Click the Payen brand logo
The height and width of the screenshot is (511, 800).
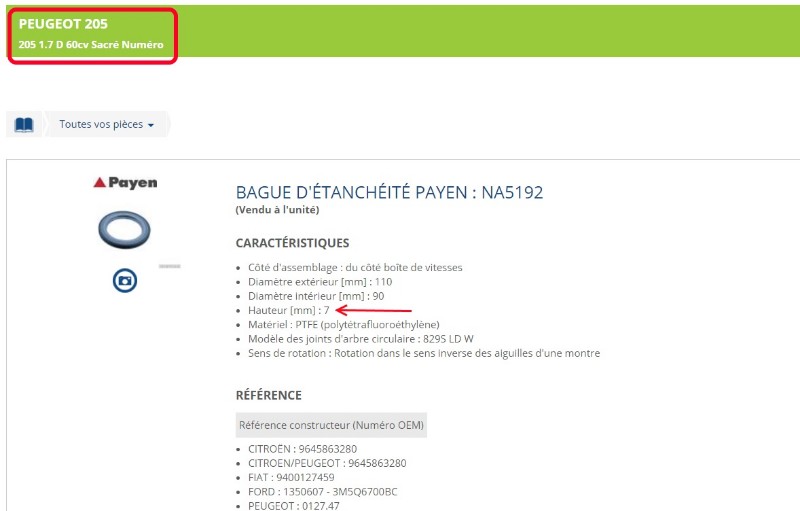126,183
